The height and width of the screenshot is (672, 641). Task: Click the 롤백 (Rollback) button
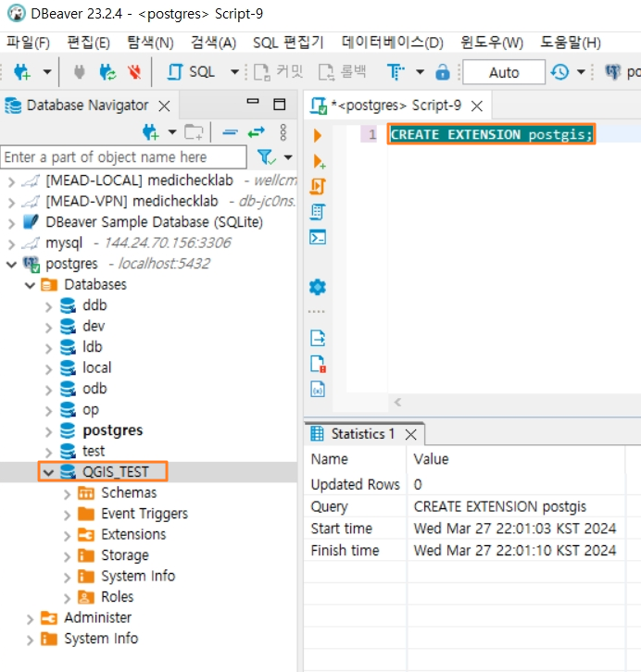343,72
